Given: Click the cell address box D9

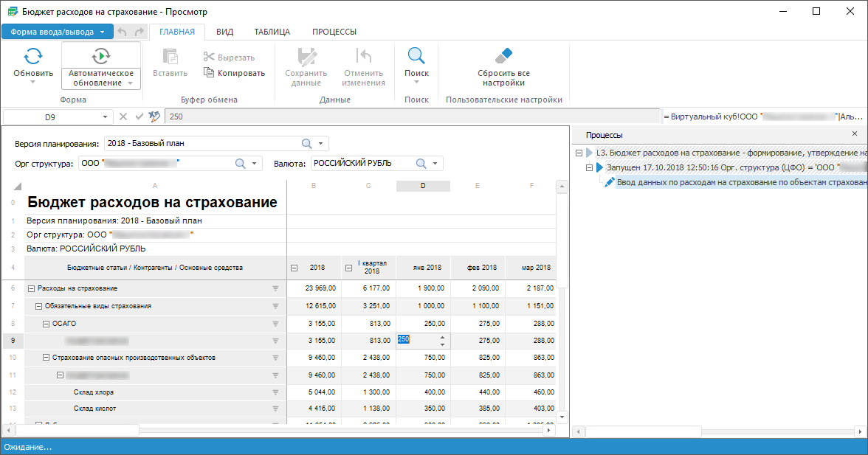Looking at the screenshot, I should click(x=50, y=117).
